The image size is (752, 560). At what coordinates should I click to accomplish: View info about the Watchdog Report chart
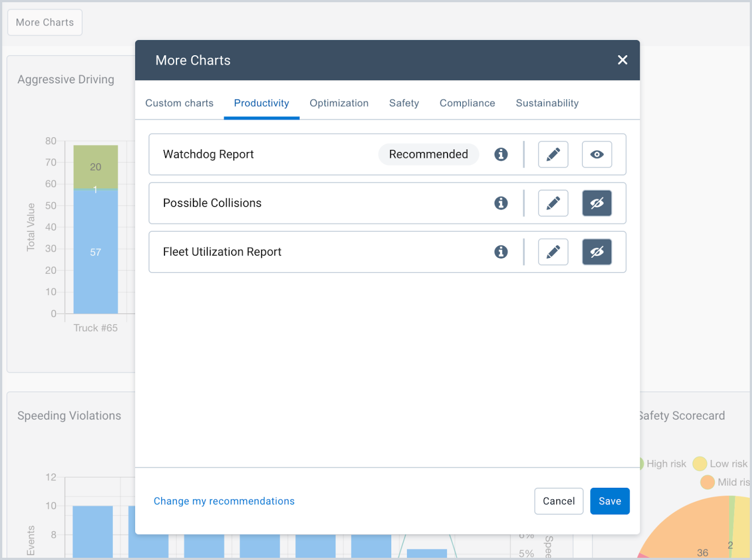click(501, 154)
